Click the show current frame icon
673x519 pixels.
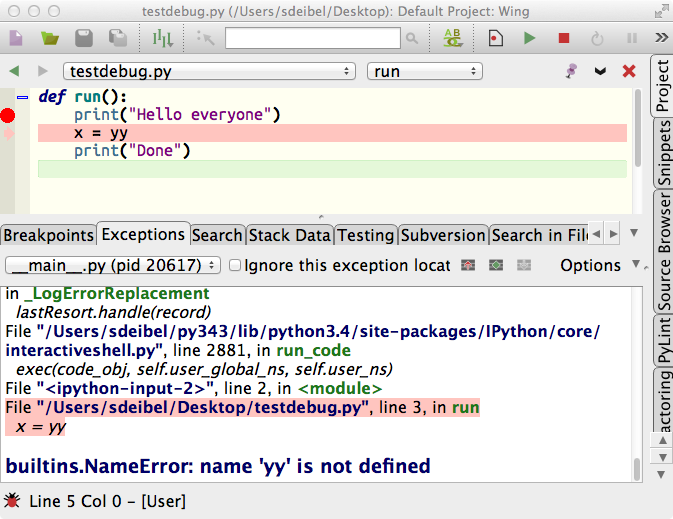click(x=496, y=265)
